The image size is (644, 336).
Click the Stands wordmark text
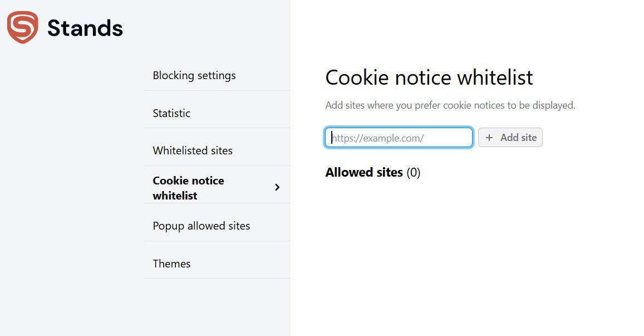(x=85, y=28)
